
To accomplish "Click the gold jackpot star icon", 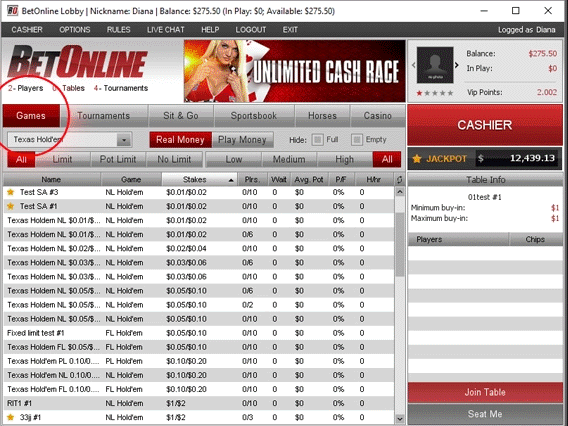I will pyautogui.click(x=417, y=159).
